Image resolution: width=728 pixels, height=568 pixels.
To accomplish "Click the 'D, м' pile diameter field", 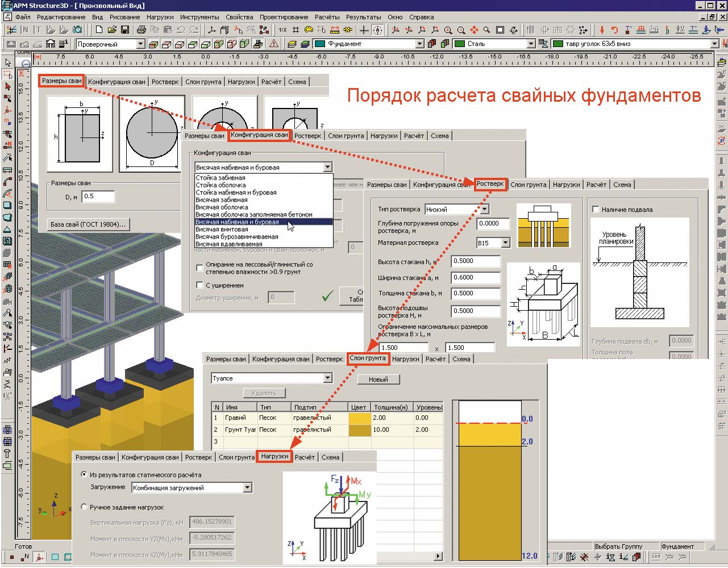I will 98,197.
